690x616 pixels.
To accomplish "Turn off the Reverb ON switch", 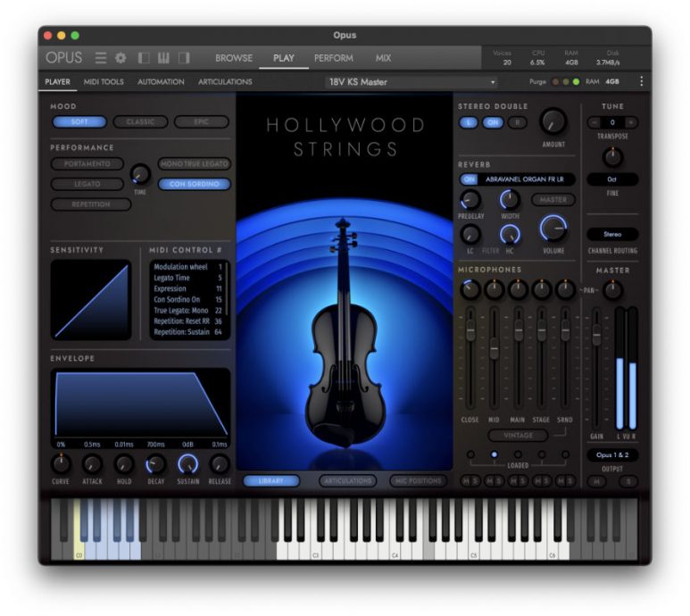I will point(470,179).
